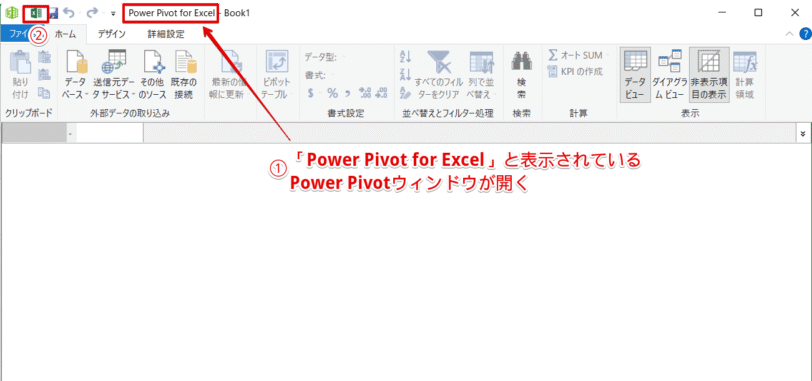This screenshot has width=812, height=381.
Task: Open 既存の接続 connections
Action: click(x=184, y=75)
